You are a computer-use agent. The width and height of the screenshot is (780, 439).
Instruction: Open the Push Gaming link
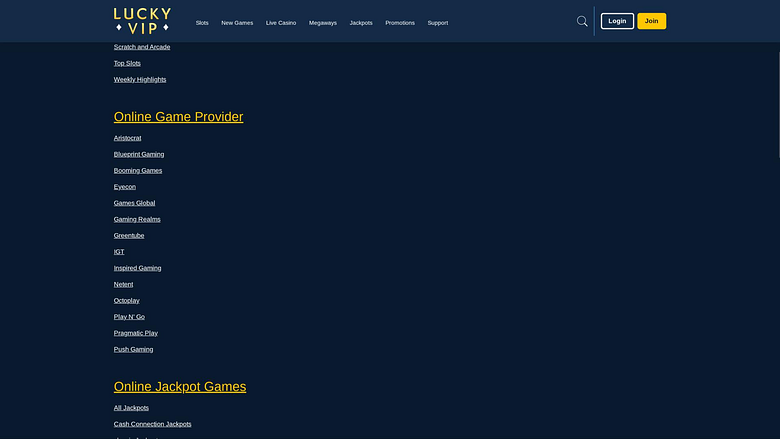(133, 350)
